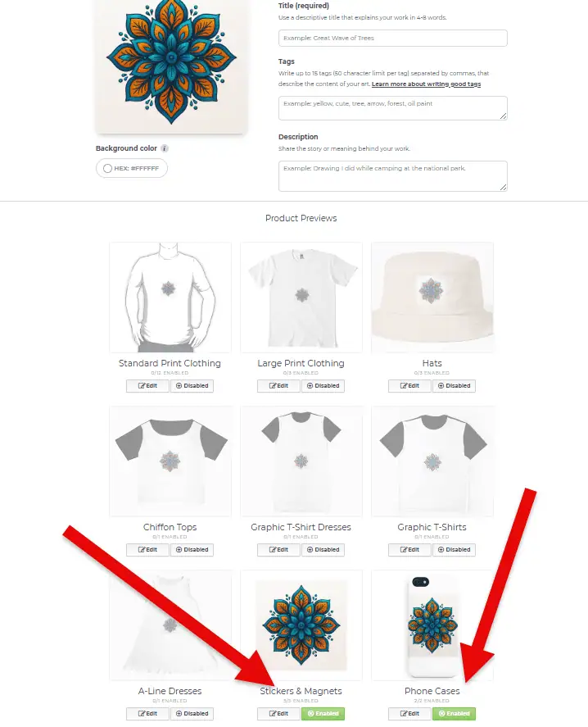Open the HEX #FFFFFF background color swatch
588x727 pixels.
click(132, 168)
